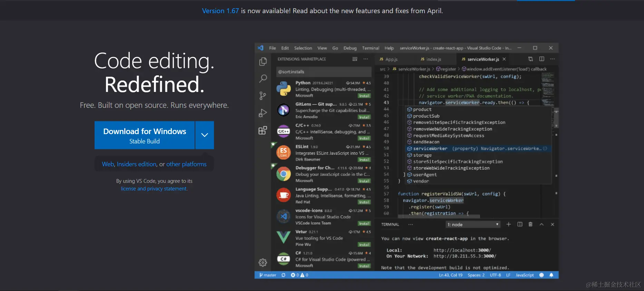Select the TERMINAL panel tab
Screen dimensions: 644x291
pyautogui.click(x=390, y=225)
